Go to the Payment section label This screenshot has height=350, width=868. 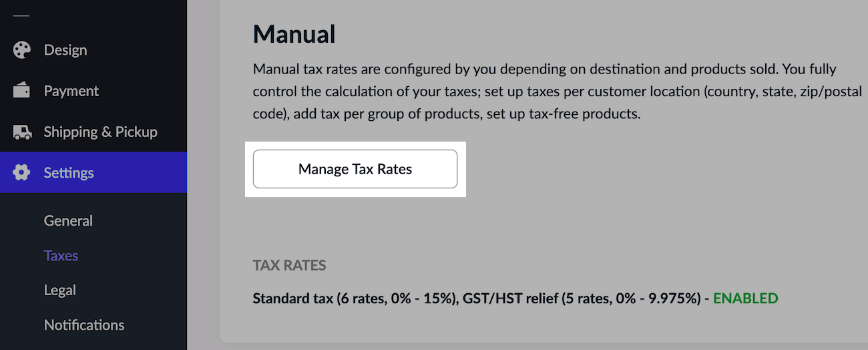(x=71, y=91)
